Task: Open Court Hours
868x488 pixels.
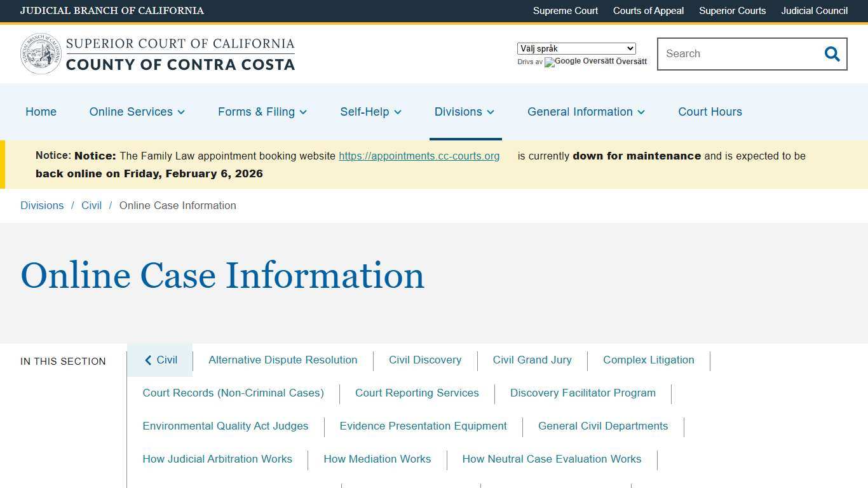Action: point(710,112)
